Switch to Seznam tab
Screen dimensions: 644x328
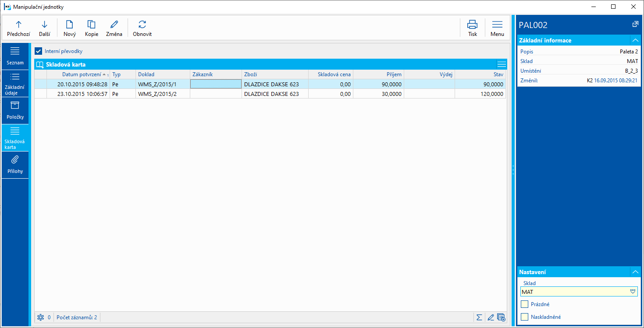[x=15, y=56]
